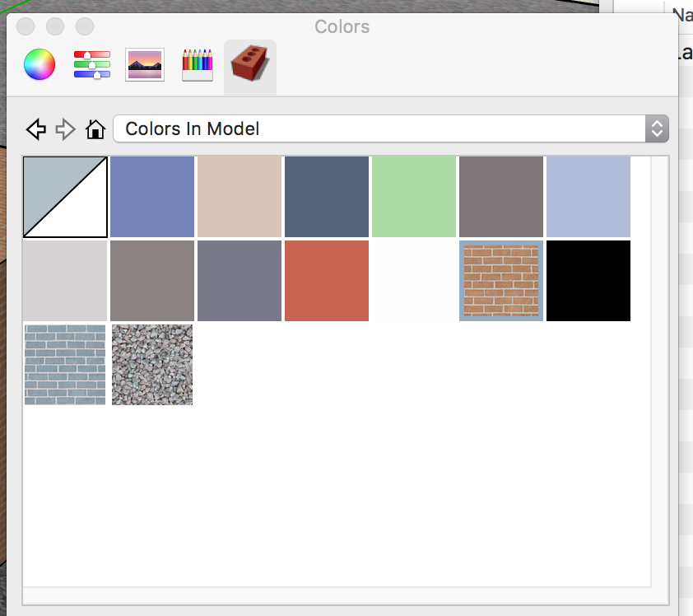Go forward with the right arrow
Screen dimensions: 693x616
pos(65,129)
